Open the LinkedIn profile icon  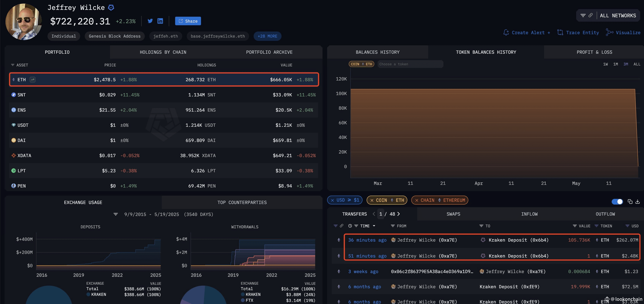point(160,21)
